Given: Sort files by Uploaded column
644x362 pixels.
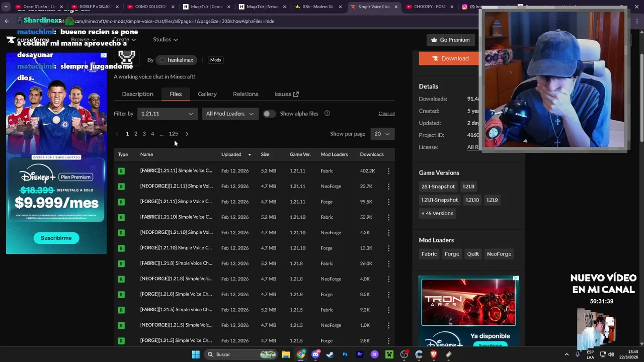Looking at the screenshot, I should (236, 154).
